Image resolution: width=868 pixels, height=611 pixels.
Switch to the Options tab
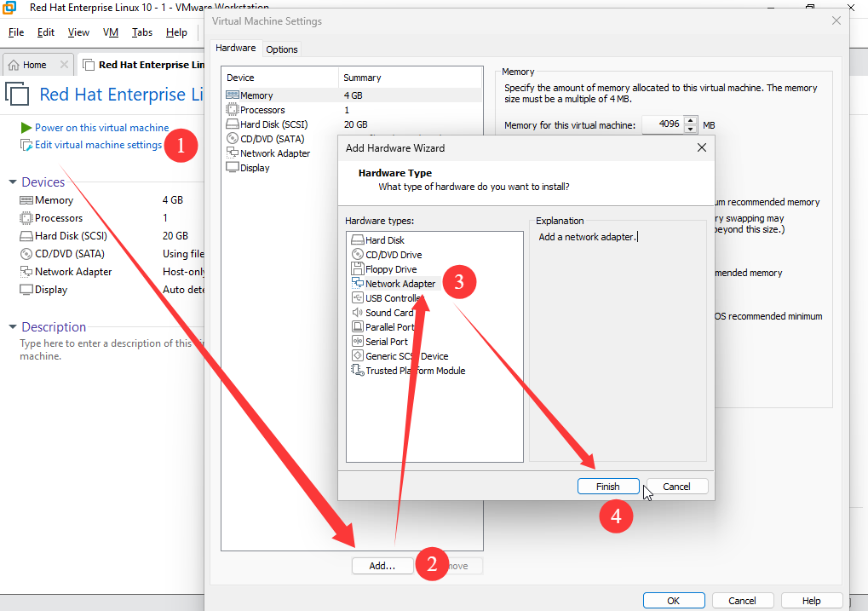click(282, 49)
